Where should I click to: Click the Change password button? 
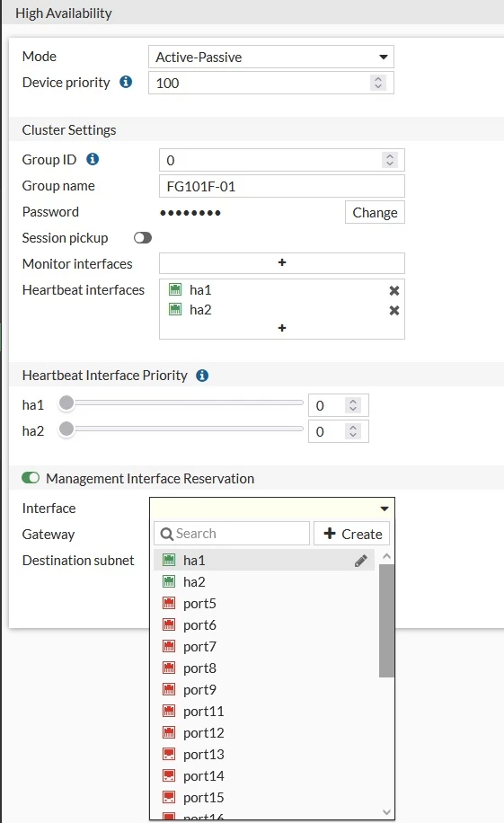pyautogui.click(x=375, y=212)
